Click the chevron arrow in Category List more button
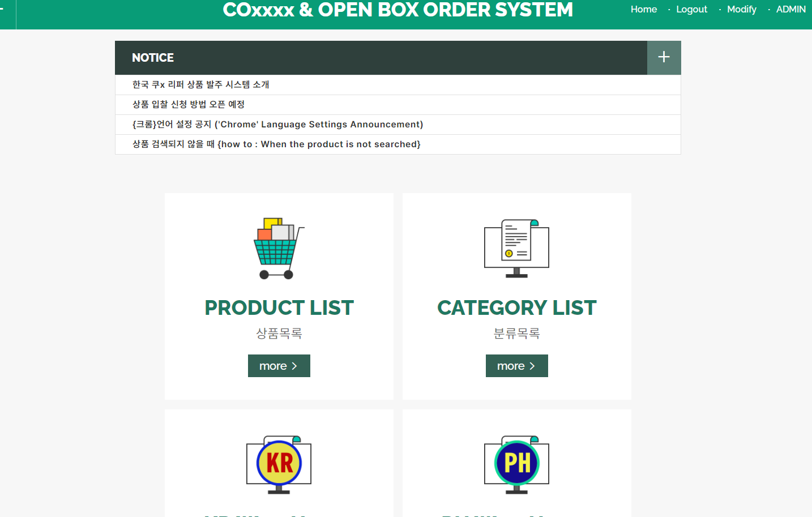812x517 pixels. point(531,366)
